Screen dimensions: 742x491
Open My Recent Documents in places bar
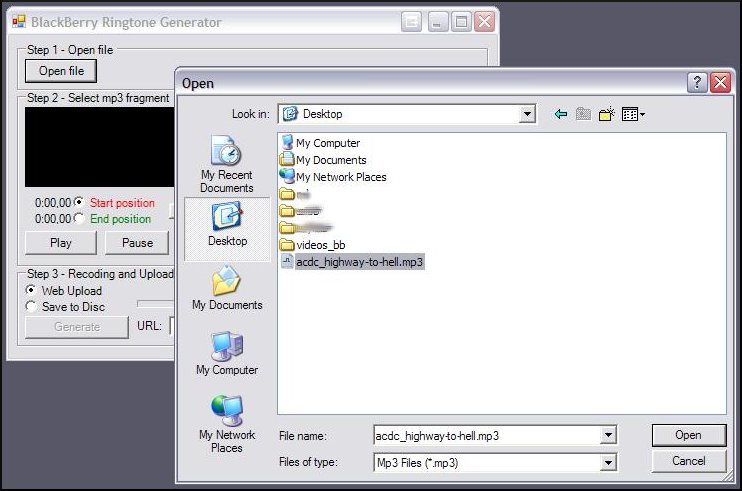point(227,164)
